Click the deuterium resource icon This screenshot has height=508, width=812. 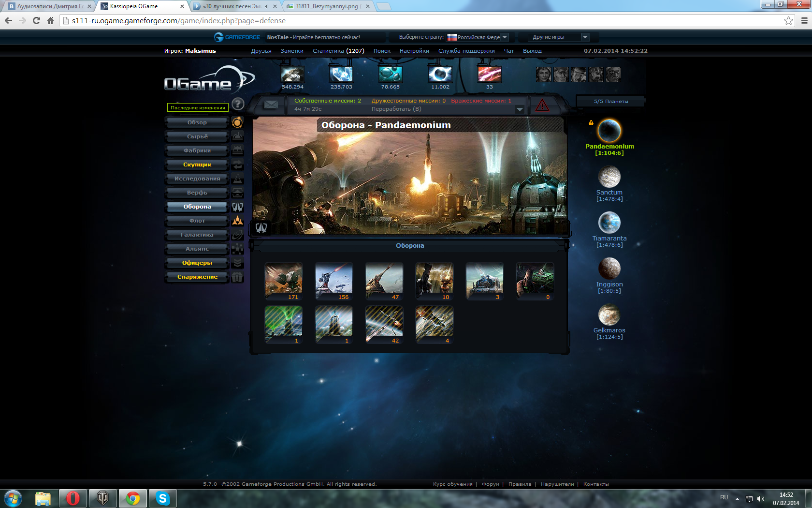391,74
